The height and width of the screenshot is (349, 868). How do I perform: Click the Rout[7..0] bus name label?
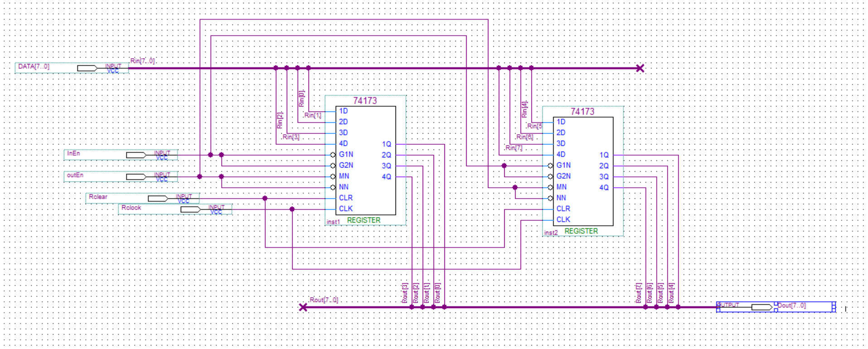click(323, 300)
